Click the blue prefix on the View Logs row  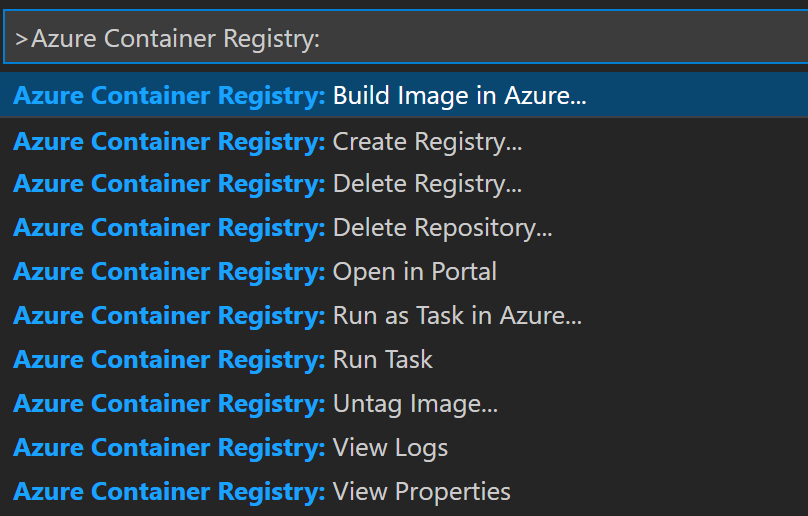tap(169, 448)
